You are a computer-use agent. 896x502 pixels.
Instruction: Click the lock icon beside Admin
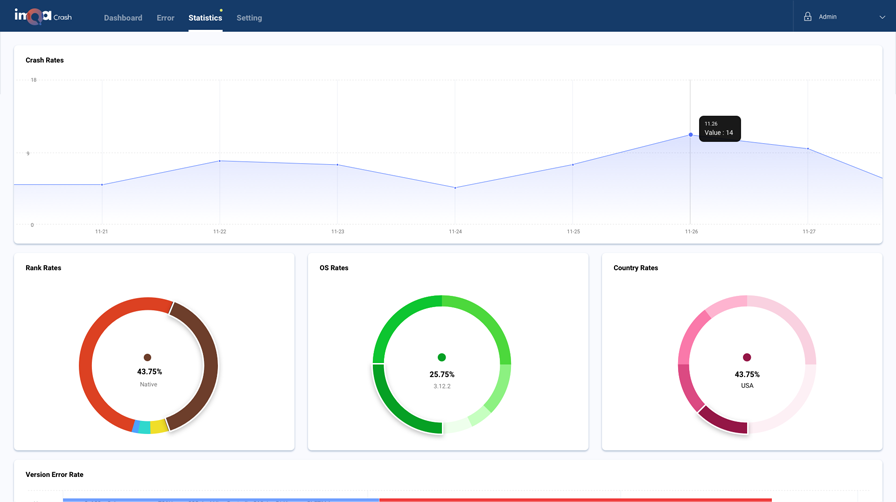point(807,17)
